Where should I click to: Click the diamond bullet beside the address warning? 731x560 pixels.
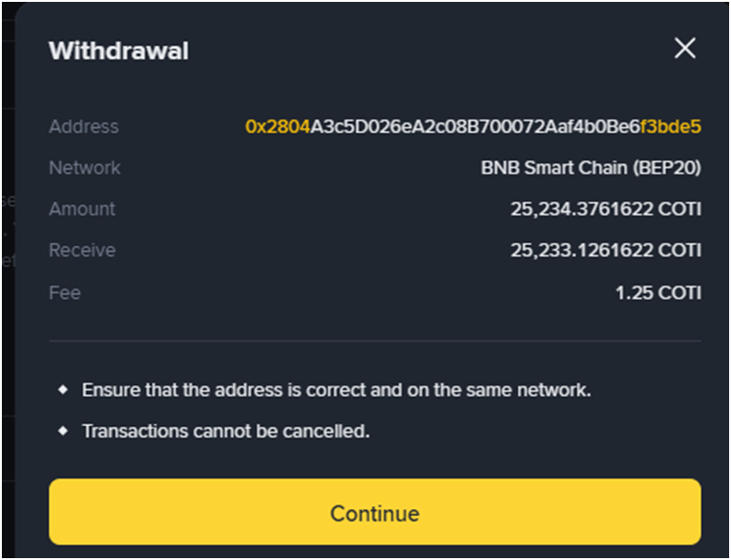(x=63, y=388)
